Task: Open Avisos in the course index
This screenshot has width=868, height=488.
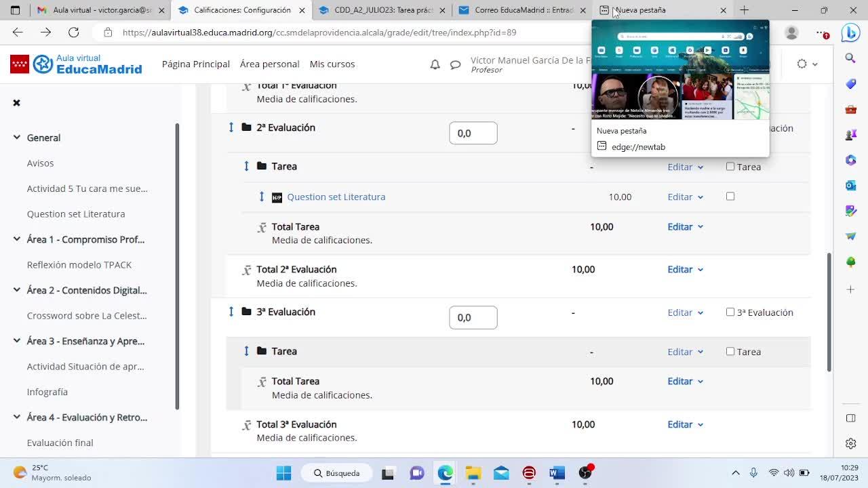Action: point(40,163)
